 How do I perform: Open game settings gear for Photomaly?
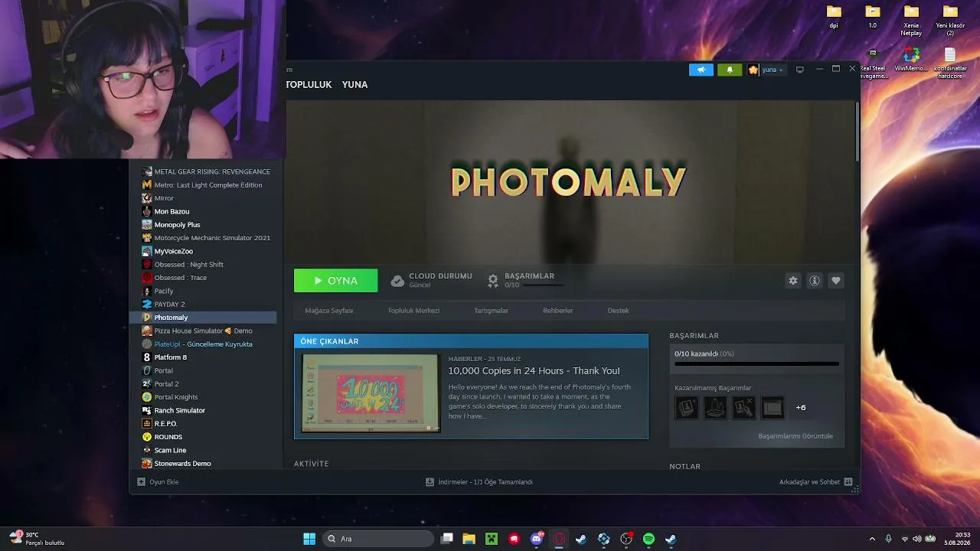tap(793, 281)
